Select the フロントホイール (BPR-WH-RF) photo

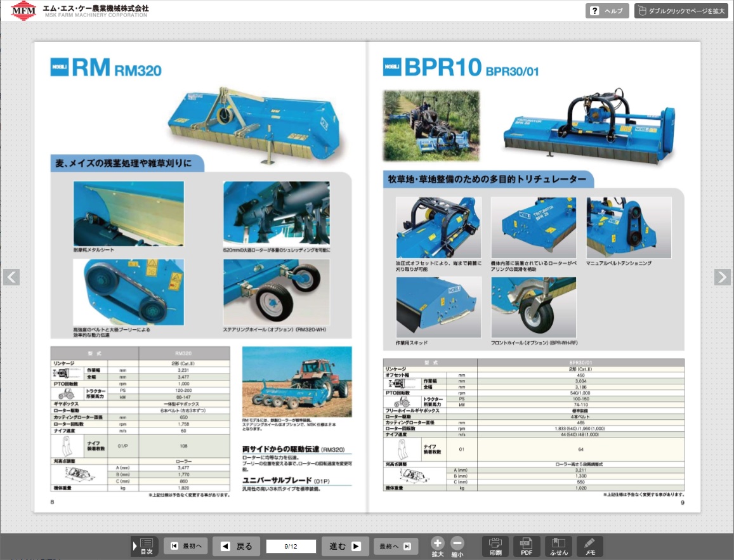534,307
